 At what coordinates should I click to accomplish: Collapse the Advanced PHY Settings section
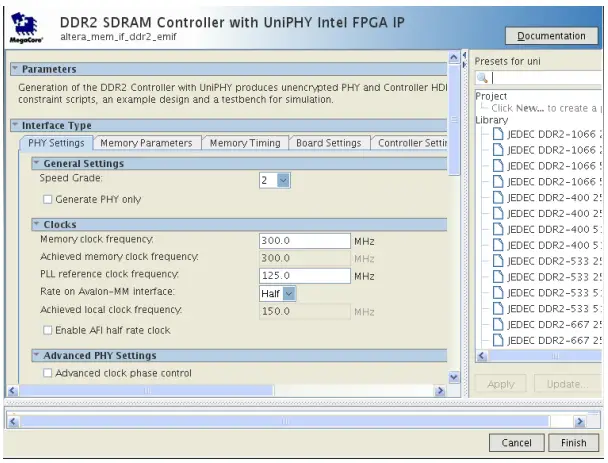click(36, 355)
